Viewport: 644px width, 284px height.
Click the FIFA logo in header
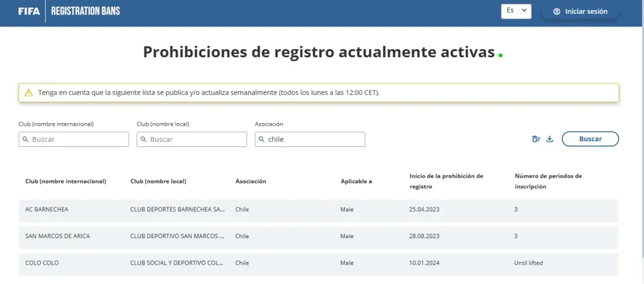tap(29, 11)
